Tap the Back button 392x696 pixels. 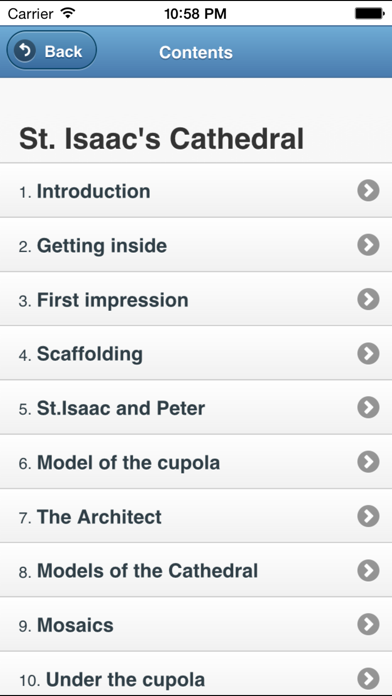coord(51,51)
